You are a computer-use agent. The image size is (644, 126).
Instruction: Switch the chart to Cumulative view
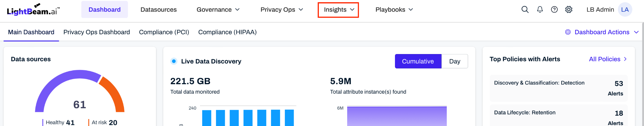(x=418, y=61)
